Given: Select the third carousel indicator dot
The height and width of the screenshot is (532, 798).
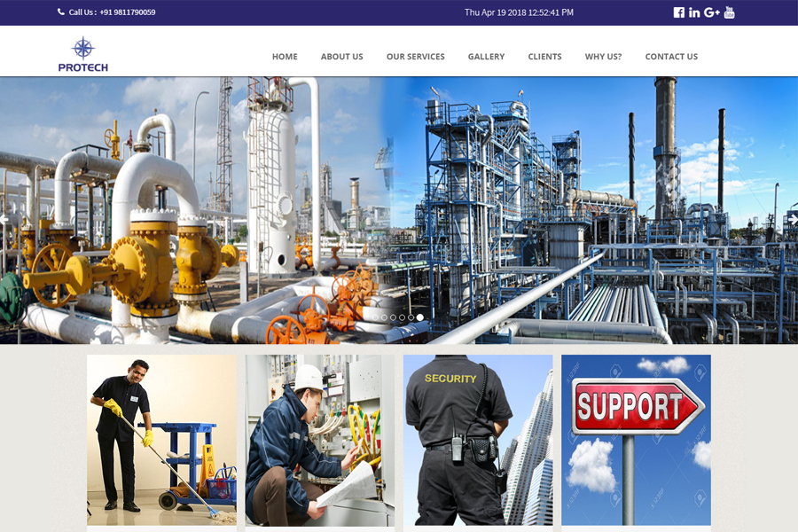Looking at the screenshot, I should (393, 317).
